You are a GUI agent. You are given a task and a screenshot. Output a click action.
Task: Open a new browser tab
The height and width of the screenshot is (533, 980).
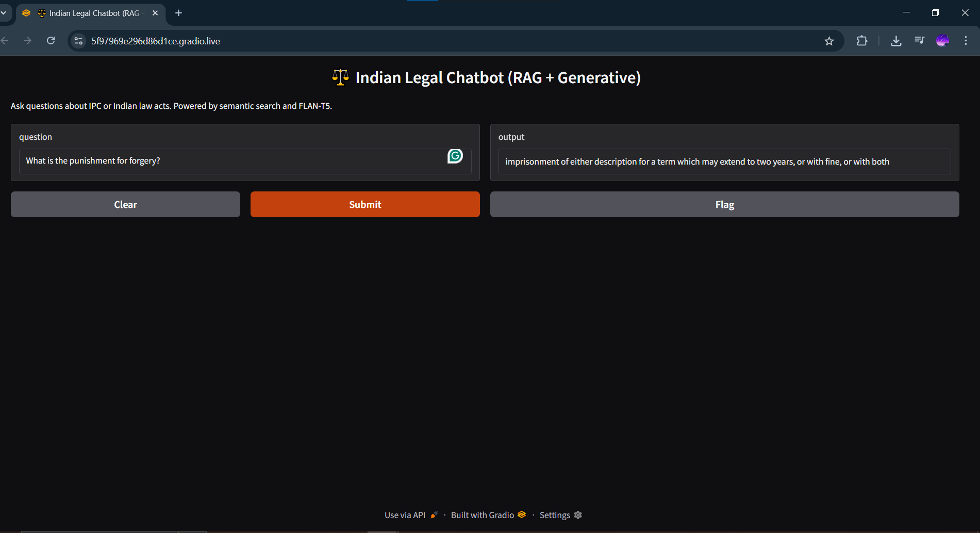(178, 13)
